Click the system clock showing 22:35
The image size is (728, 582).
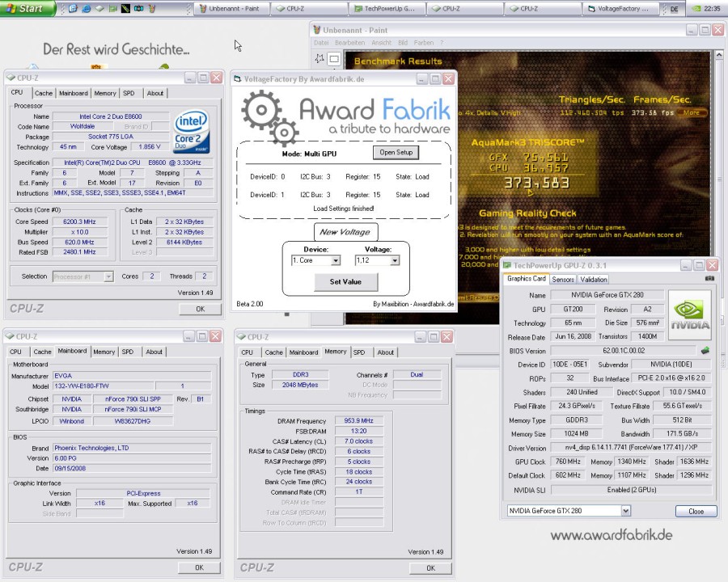(x=712, y=9)
